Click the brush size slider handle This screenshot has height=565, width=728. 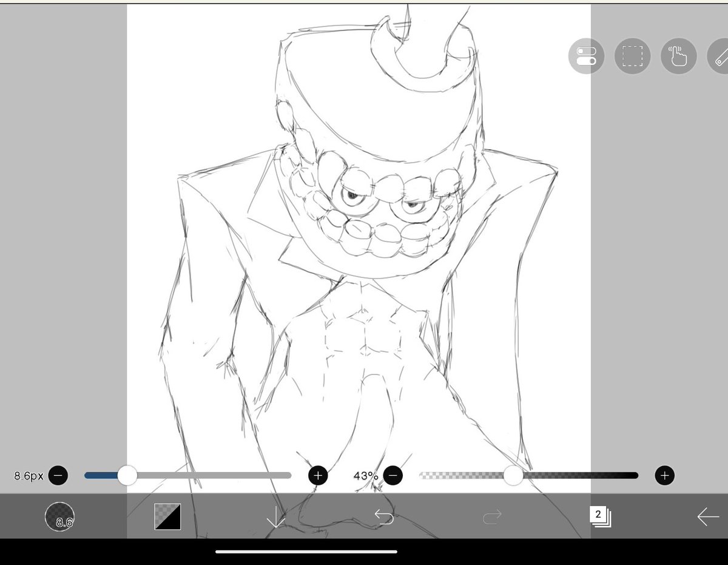[x=127, y=476]
